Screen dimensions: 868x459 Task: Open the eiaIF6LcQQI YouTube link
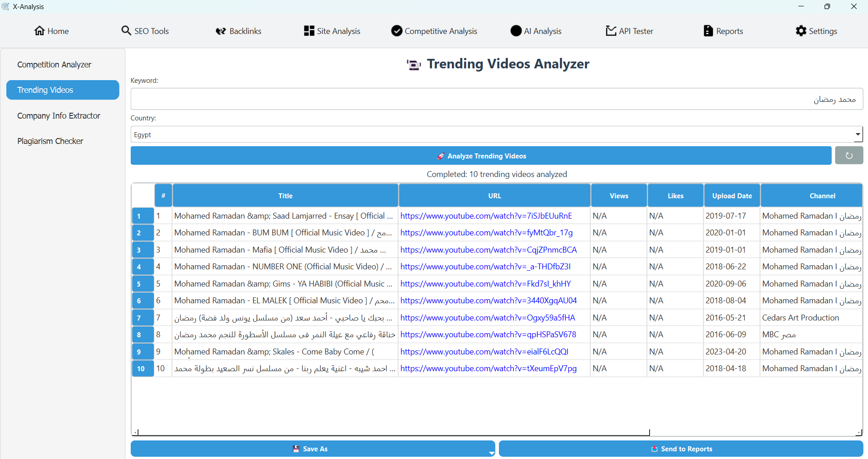pyautogui.click(x=484, y=352)
